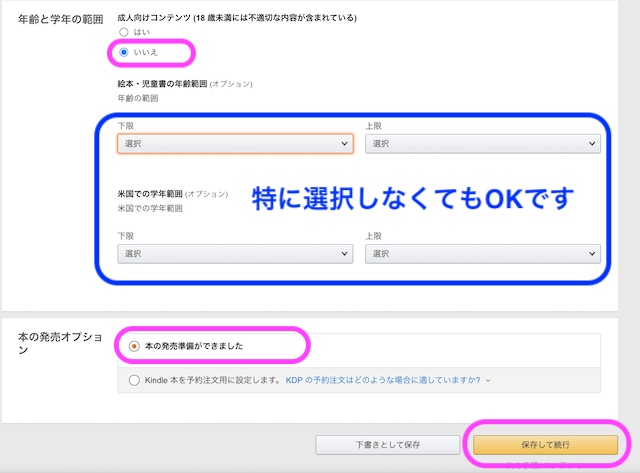Click the 下限 label above the age dropdown

[x=125, y=126]
